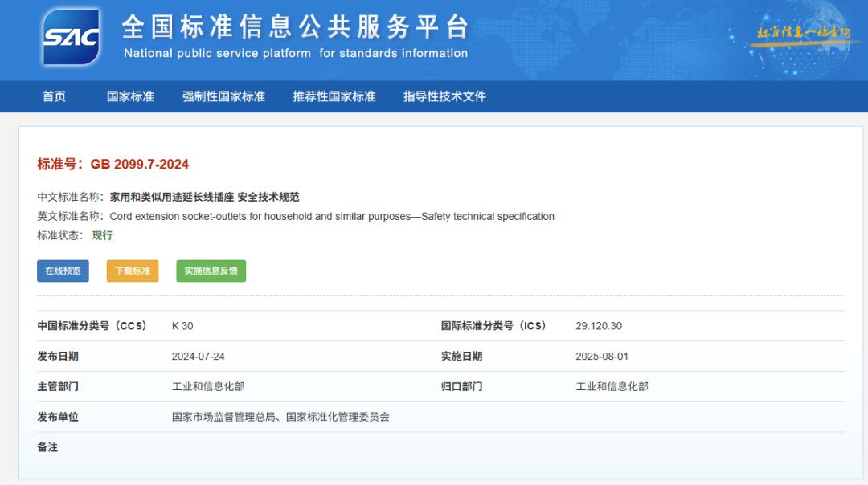The width and height of the screenshot is (868, 485).
Task: Click the National public service platform subtitle
Action: (x=296, y=53)
